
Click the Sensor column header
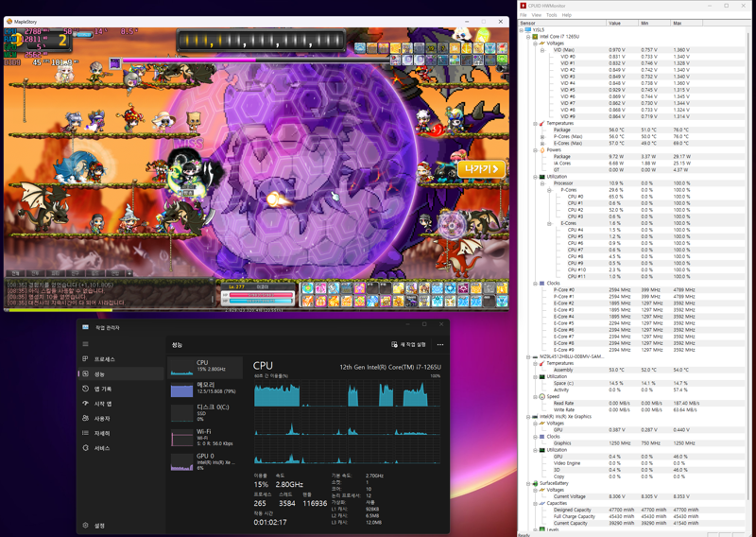click(x=562, y=23)
